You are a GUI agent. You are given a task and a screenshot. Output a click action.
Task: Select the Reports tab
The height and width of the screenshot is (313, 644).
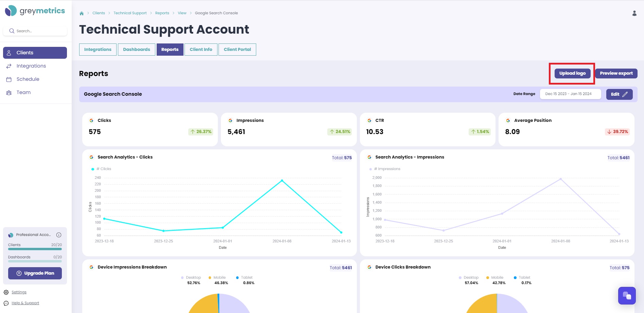pos(170,50)
